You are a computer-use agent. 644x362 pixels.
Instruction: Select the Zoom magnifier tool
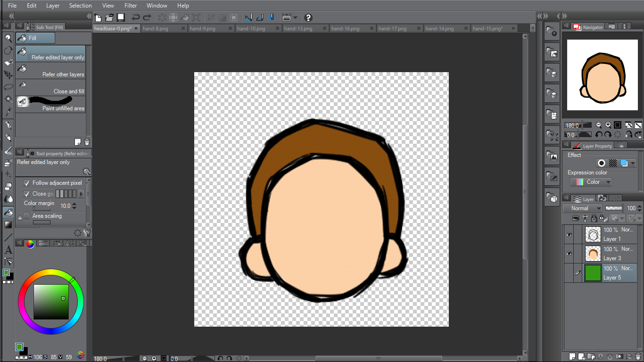(x=8, y=38)
